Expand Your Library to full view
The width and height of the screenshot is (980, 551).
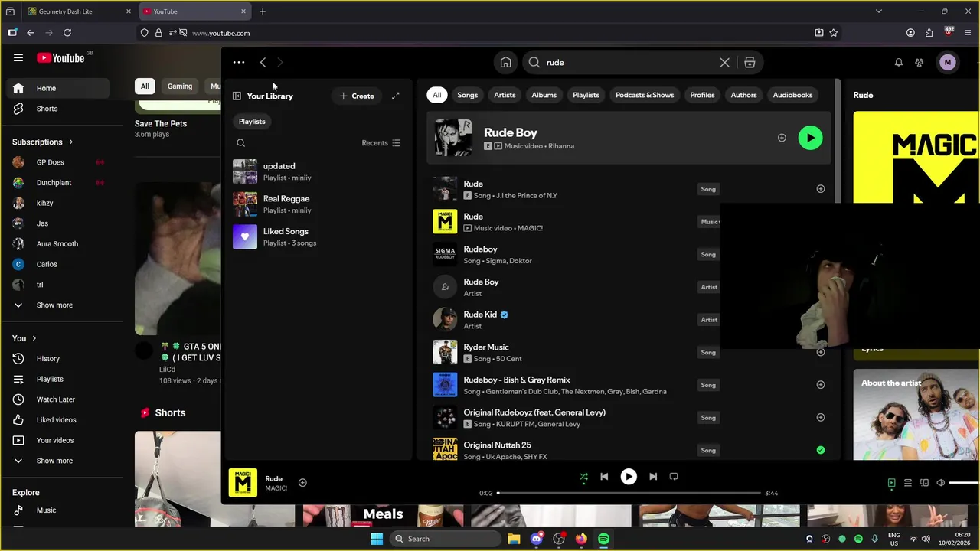pyautogui.click(x=395, y=96)
